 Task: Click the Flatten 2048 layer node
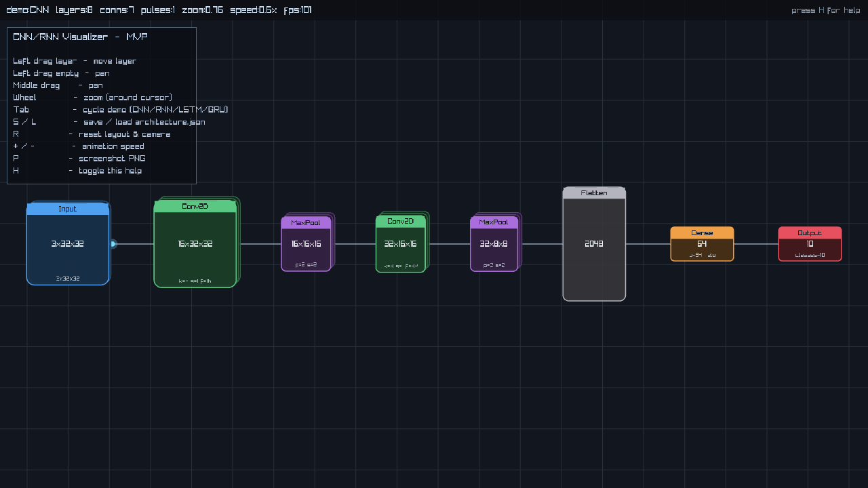click(594, 244)
